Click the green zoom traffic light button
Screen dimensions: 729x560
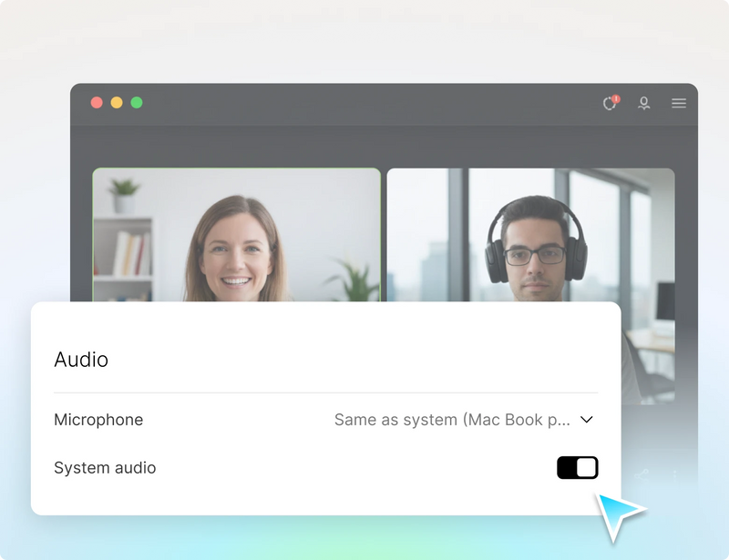click(x=137, y=103)
